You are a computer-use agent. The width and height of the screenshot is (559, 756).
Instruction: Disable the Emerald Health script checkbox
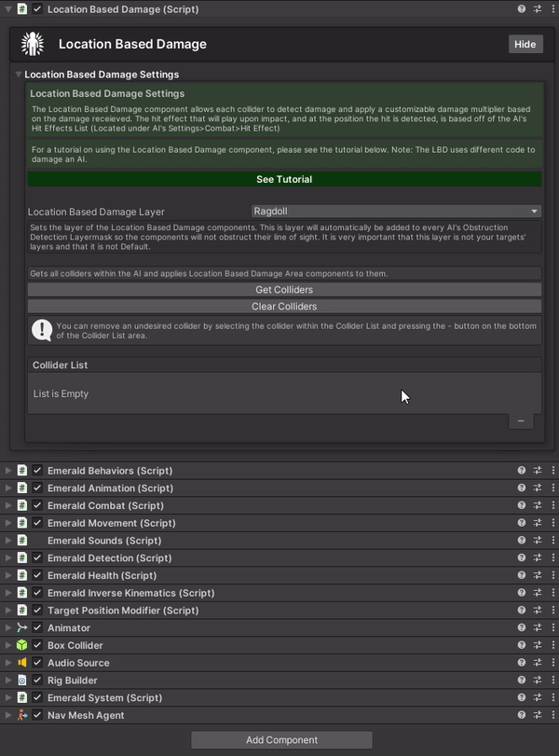[x=37, y=575]
